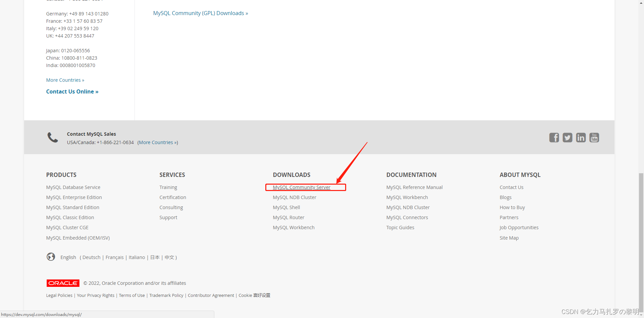
Task: Open MySQL Workbench under Documentation
Action: pyautogui.click(x=407, y=197)
